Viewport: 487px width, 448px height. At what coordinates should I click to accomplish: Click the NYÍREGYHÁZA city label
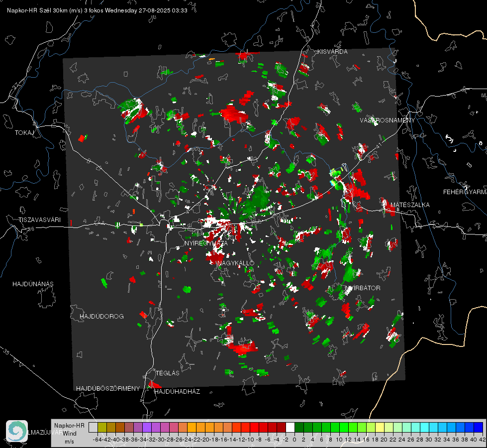[206, 243]
